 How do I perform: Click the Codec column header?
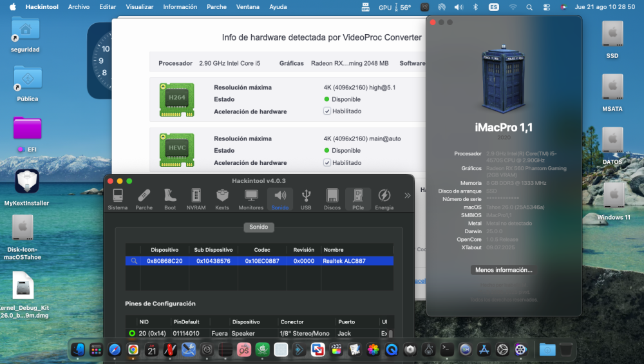(262, 250)
